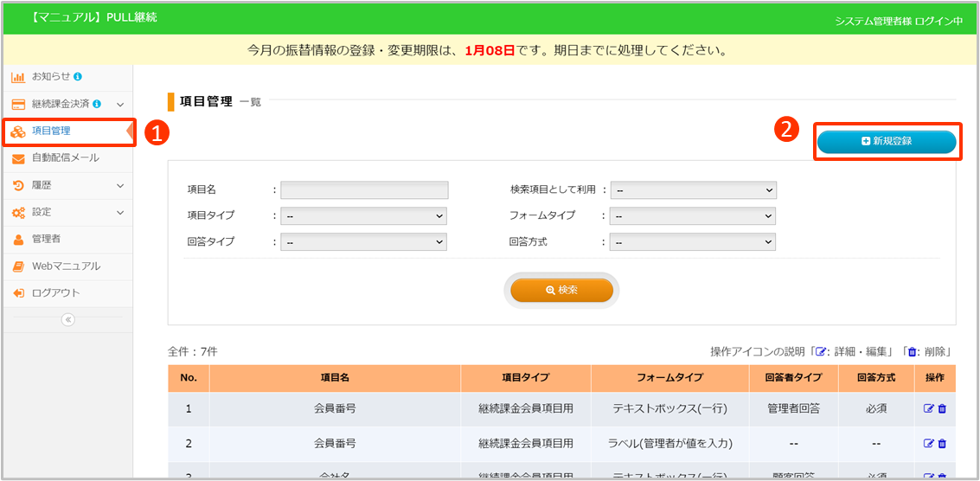Select 自動配信メール in the sidebar
The height and width of the screenshot is (481, 980).
[66, 158]
